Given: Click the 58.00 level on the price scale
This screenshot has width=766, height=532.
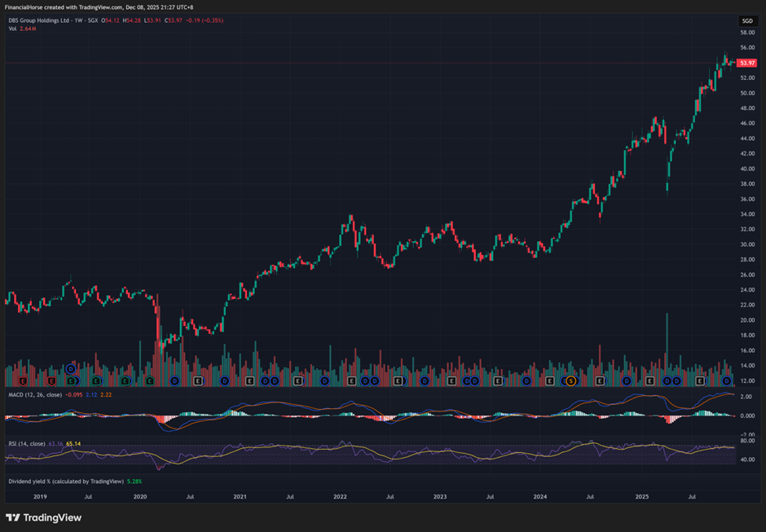Looking at the screenshot, I should click(746, 33).
